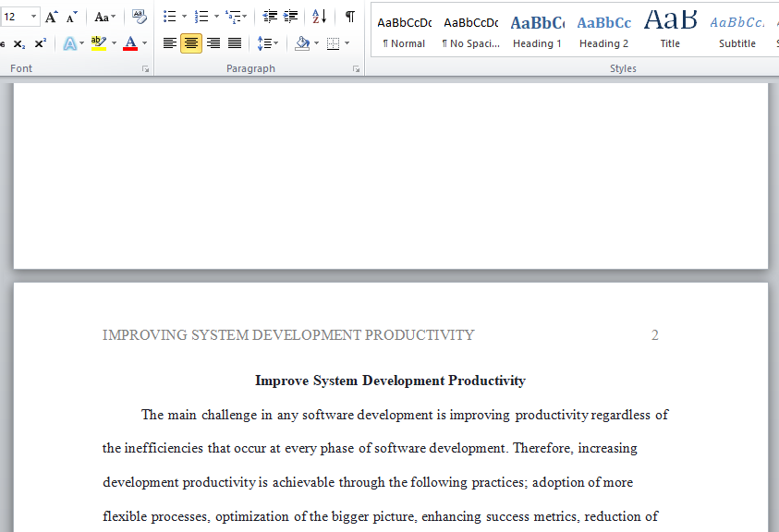779x532 pixels.
Task: Click the Line Spacing icon
Action: click(264, 43)
